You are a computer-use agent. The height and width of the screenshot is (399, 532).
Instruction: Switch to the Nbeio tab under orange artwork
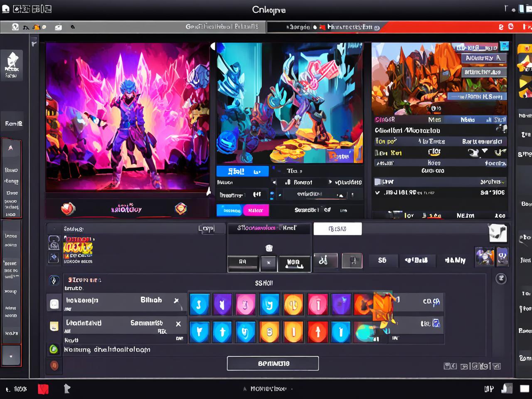point(468,120)
